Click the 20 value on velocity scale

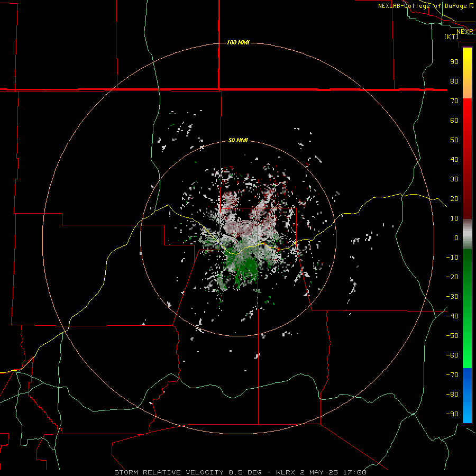454,198
